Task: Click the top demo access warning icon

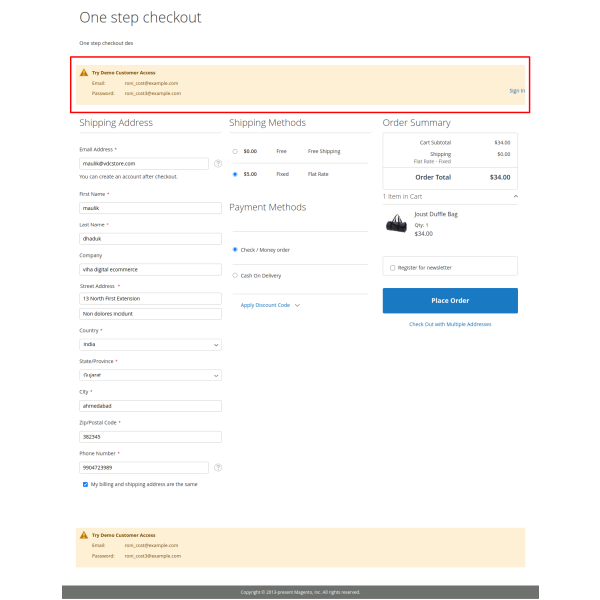Action: click(x=84, y=73)
